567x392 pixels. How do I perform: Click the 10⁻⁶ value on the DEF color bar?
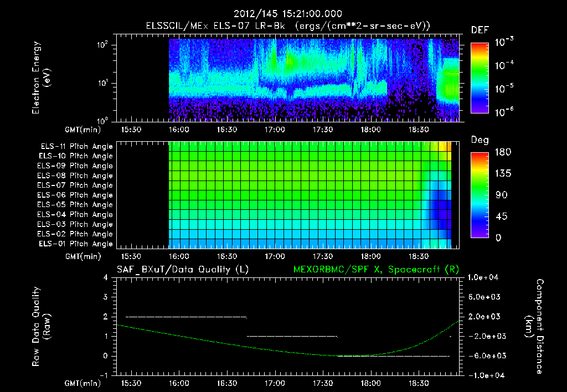click(x=504, y=111)
